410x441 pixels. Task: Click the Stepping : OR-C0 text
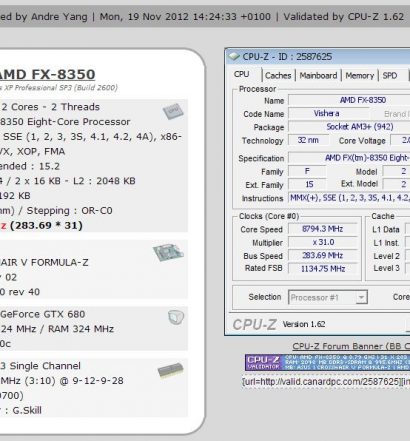pos(70,211)
